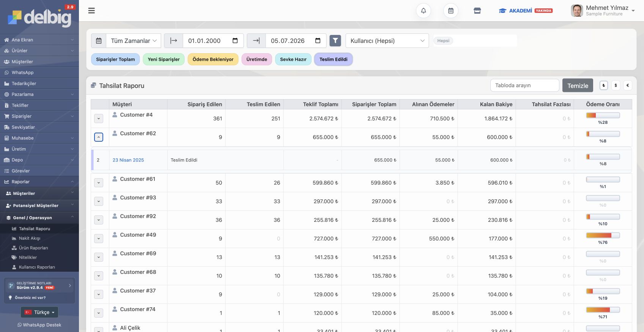
Task: Toggle Ödeme Bekleniyor filter chip
Action: (x=213, y=59)
